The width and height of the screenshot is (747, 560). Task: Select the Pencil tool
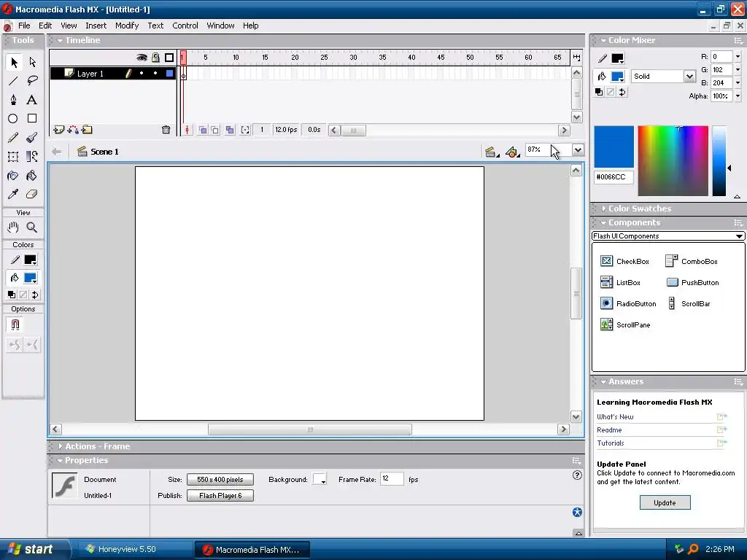click(x=13, y=138)
